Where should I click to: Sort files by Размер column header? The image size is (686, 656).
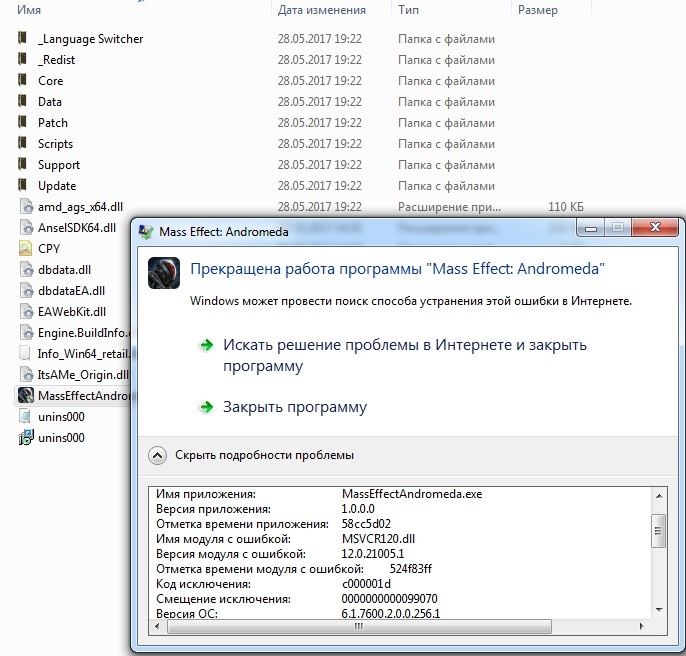pyautogui.click(x=538, y=10)
